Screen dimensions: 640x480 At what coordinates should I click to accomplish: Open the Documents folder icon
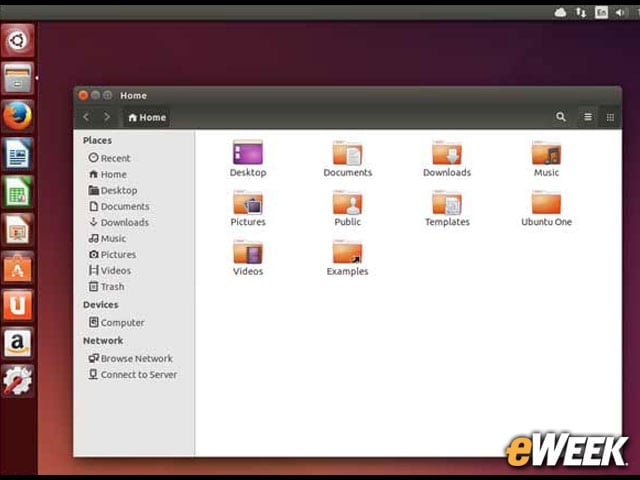coord(347,158)
